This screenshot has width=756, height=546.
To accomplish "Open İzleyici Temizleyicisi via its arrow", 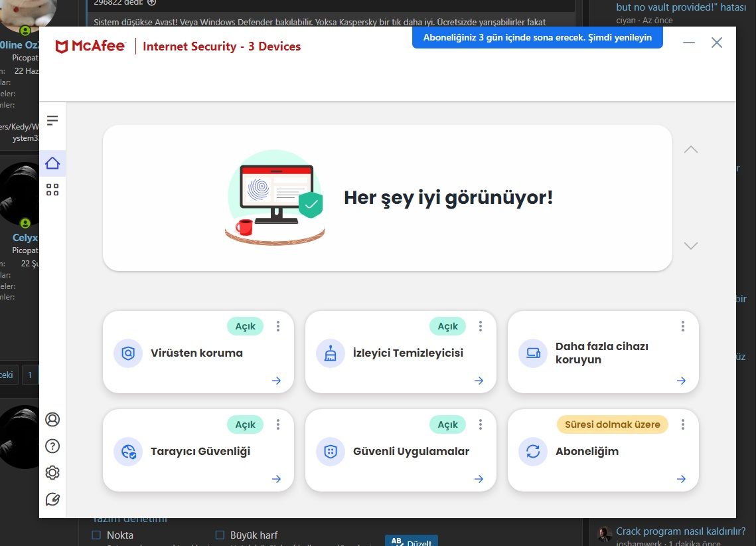I will pos(479,381).
